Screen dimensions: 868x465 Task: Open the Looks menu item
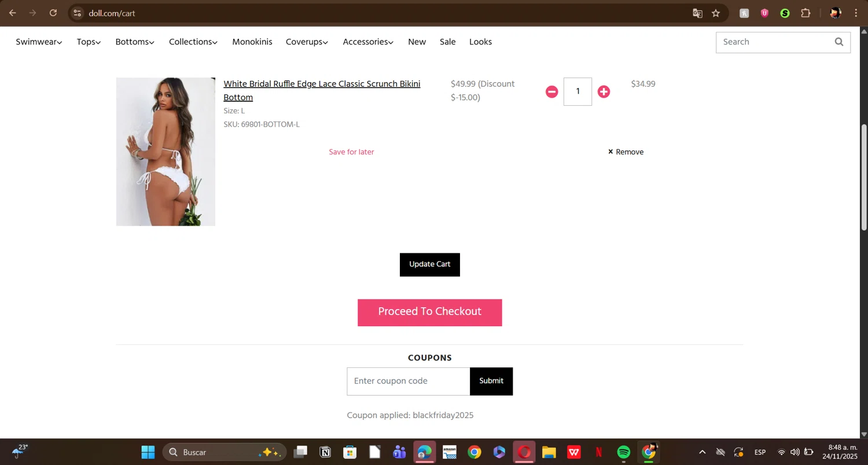click(x=480, y=42)
